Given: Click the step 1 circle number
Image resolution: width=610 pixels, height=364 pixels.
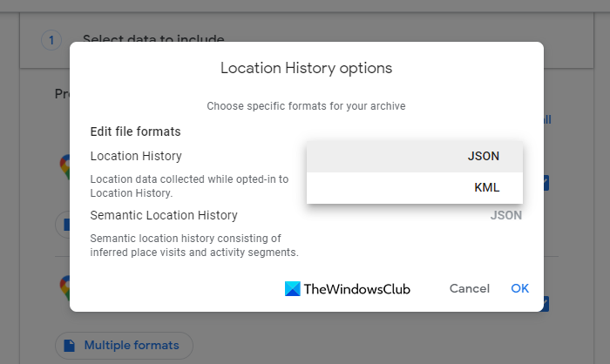Looking at the screenshot, I should click(51, 39).
